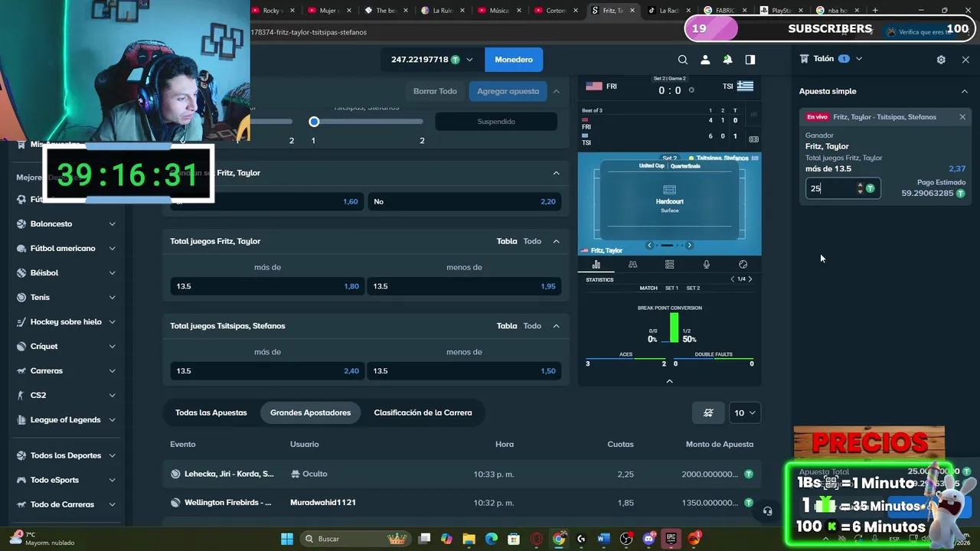The image size is (980, 551).
Task: Switch Tsitsipas total games view to Tabla
Action: point(507,326)
